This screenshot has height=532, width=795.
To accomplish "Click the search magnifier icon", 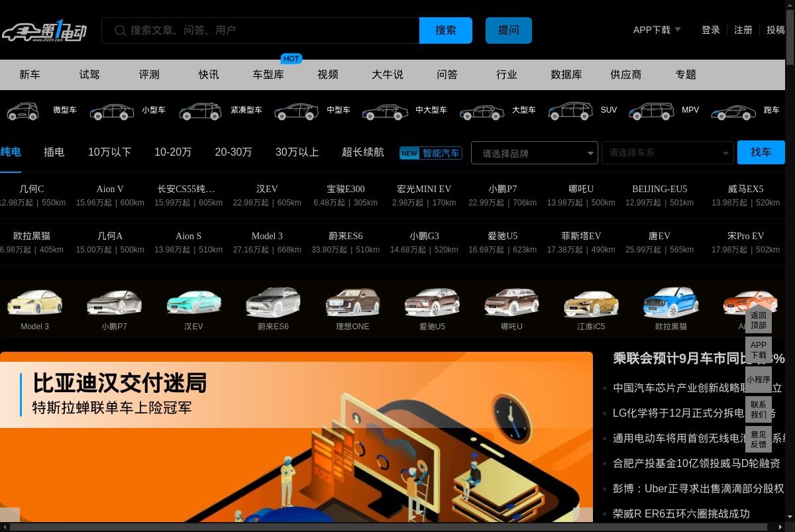I will (120, 30).
